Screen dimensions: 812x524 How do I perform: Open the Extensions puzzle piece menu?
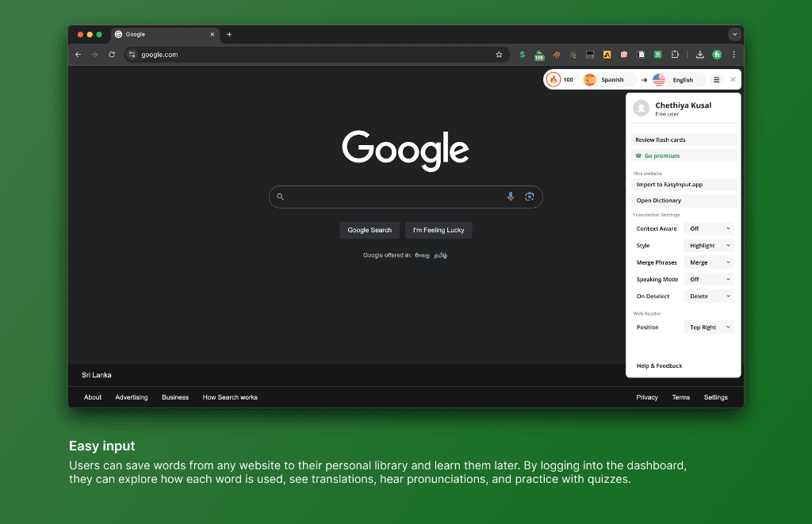[x=675, y=55]
